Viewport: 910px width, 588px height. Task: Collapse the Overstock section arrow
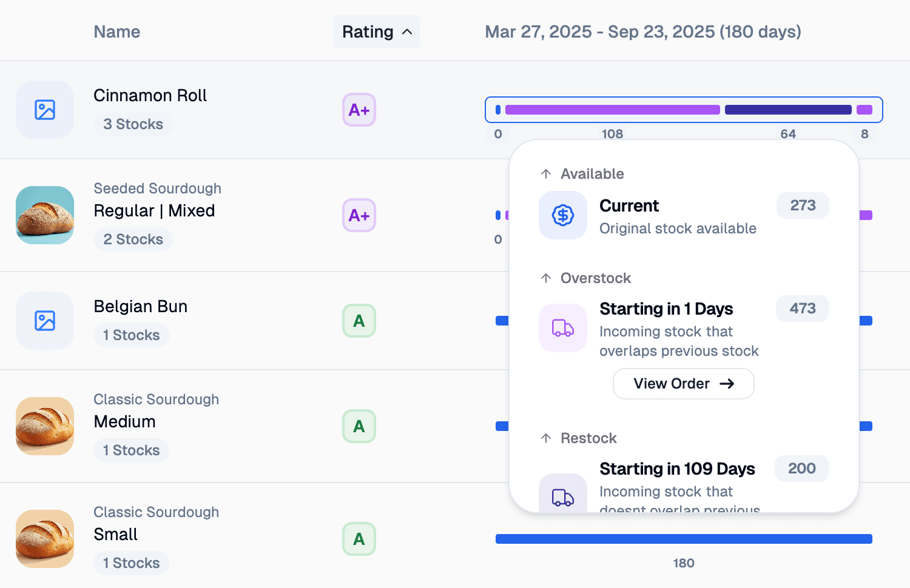546,278
